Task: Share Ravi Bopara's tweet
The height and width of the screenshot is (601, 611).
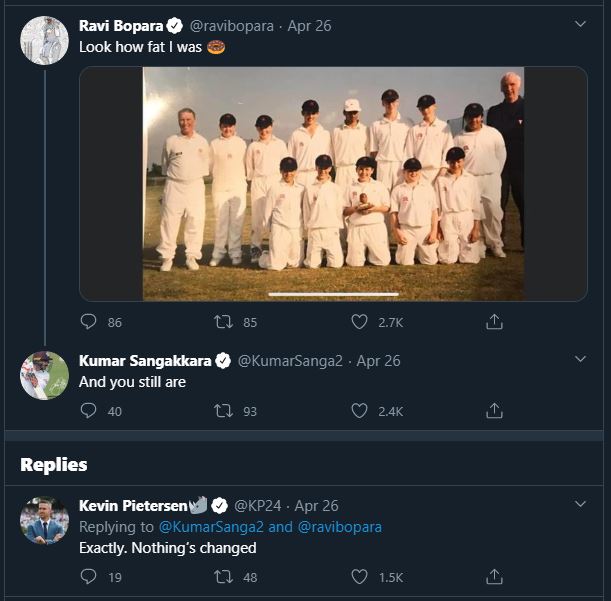Action: pyautogui.click(x=494, y=322)
